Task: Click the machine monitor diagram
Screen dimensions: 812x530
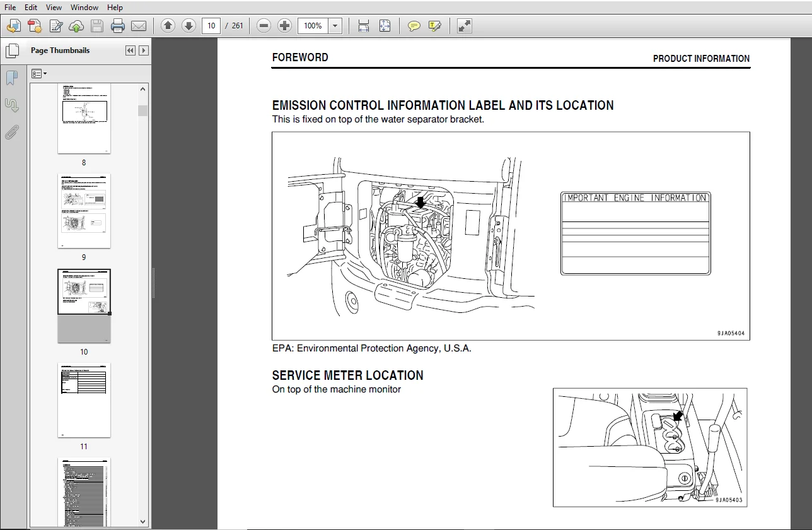Action: click(x=650, y=447)
